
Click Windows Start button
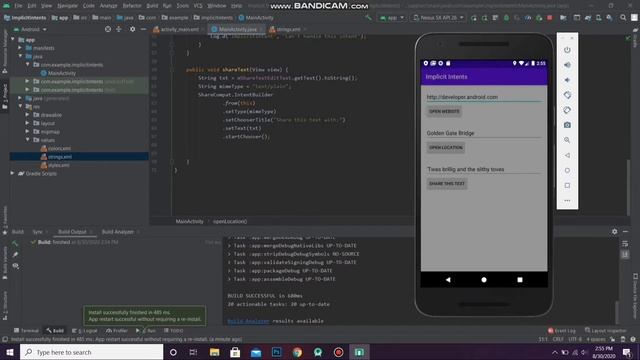tap(10, 352)
